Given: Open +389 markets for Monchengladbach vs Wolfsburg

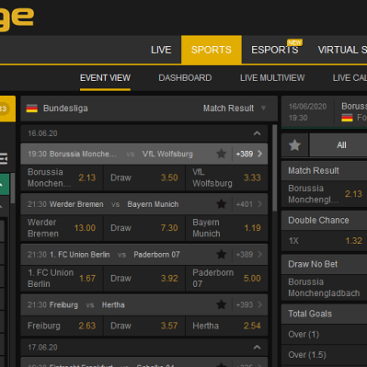Looking at the screenshot, I should coord(249,154).
